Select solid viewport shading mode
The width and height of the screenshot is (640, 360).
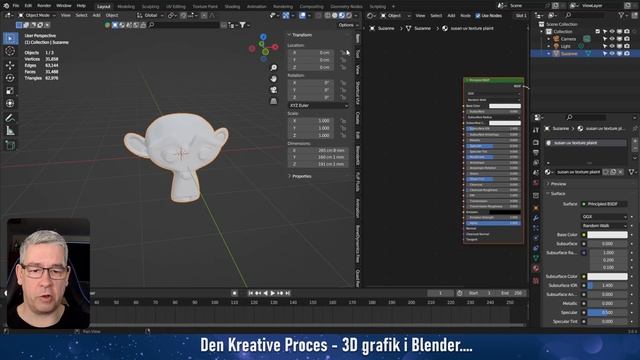coord(335,16)
